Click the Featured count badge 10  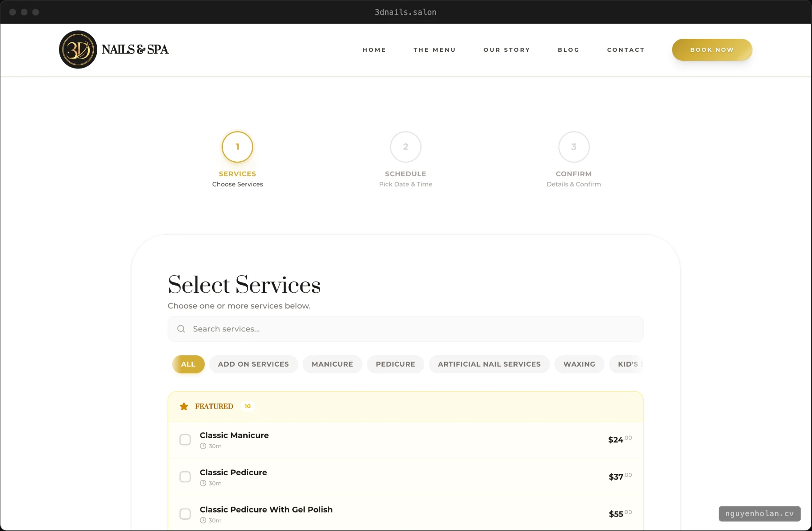click(248, 406)
